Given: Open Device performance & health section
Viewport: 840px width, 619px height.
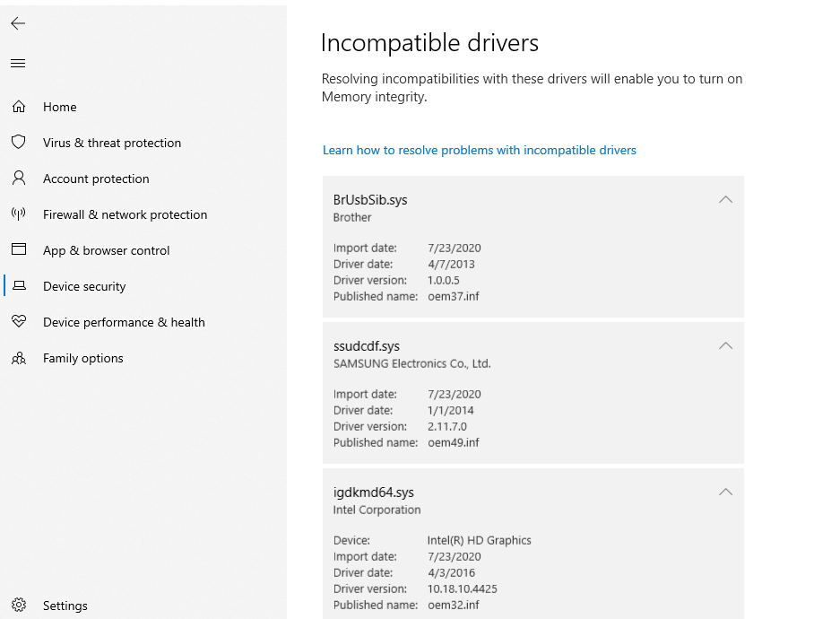Looking at the screenshot, I should coord(124,322).
